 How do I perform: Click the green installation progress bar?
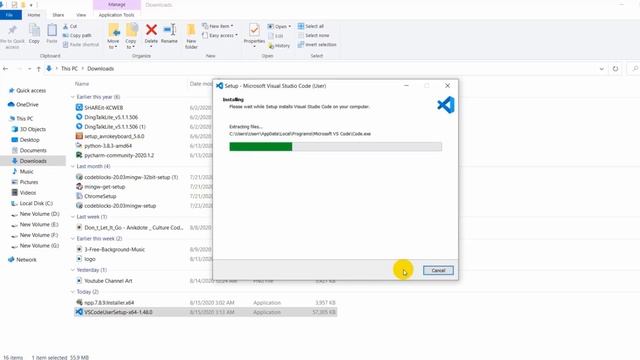click(x=261, y=147)
